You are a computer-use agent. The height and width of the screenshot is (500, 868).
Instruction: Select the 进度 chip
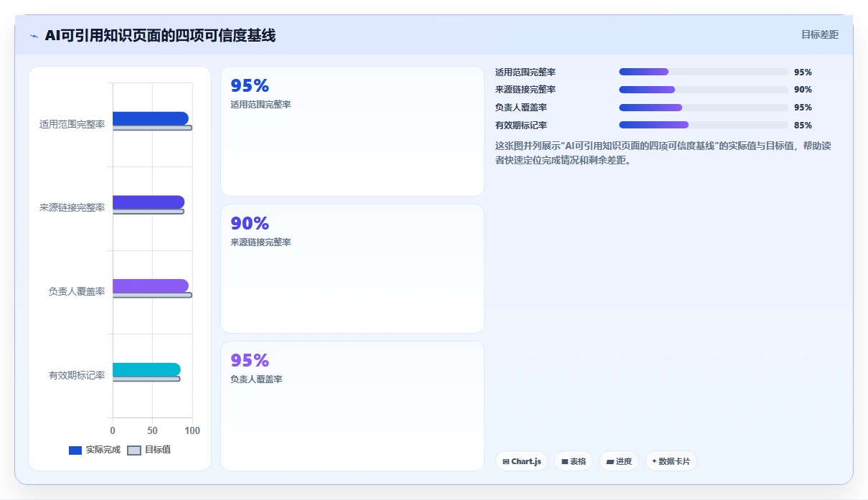[619, 461]
